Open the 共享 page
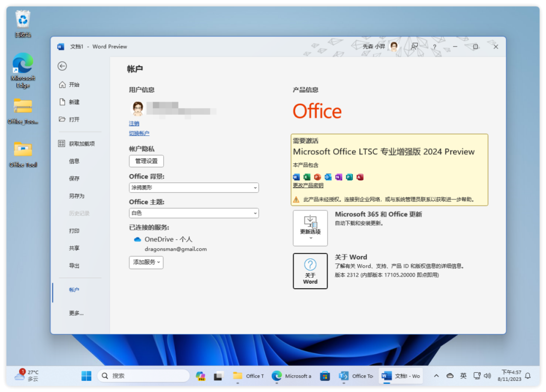 click(74, 248)
